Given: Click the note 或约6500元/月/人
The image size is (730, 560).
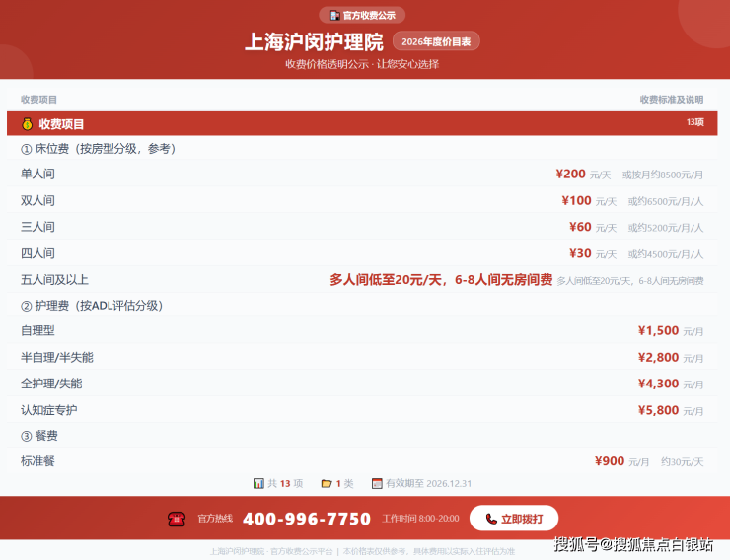Looking at the screenshot, I should [666, 201].
